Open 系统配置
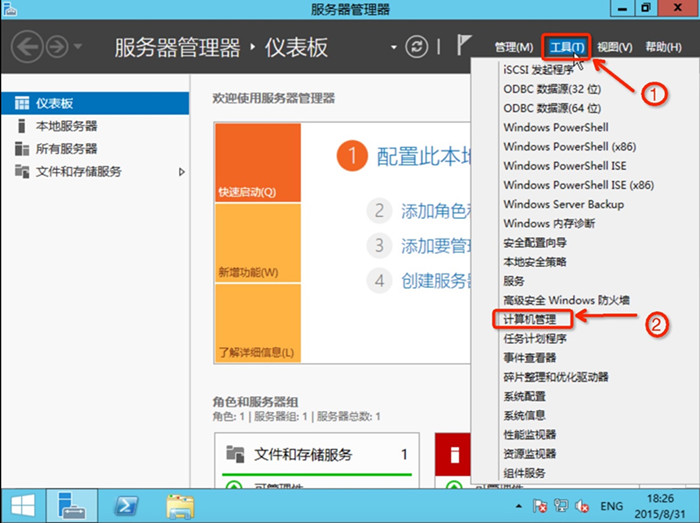The image size is (700, 523). 524,396
